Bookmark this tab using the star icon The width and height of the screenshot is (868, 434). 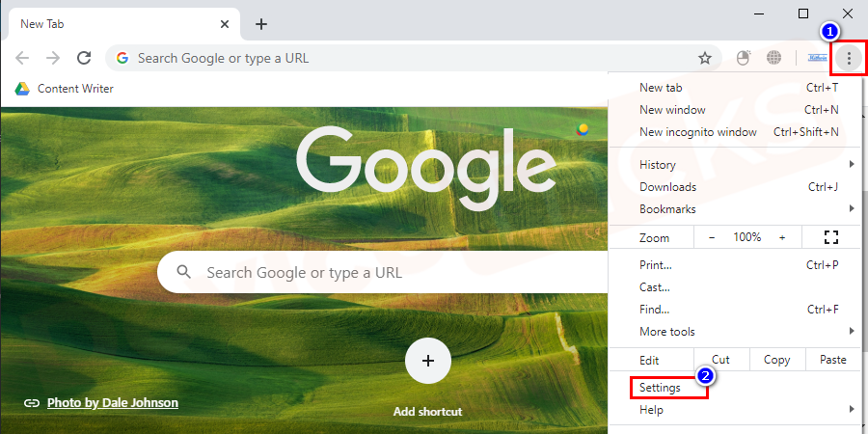pos(704,58)
